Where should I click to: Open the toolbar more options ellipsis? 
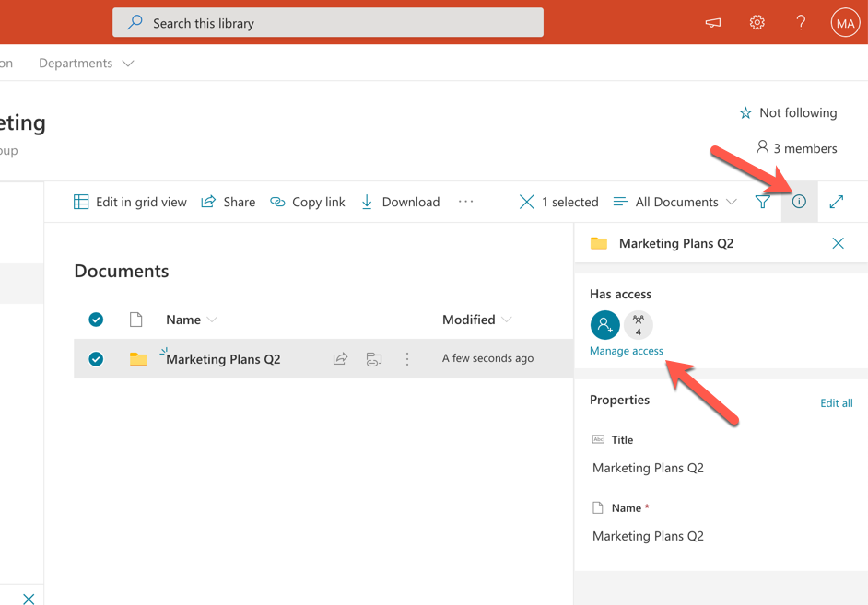[466, 202]
